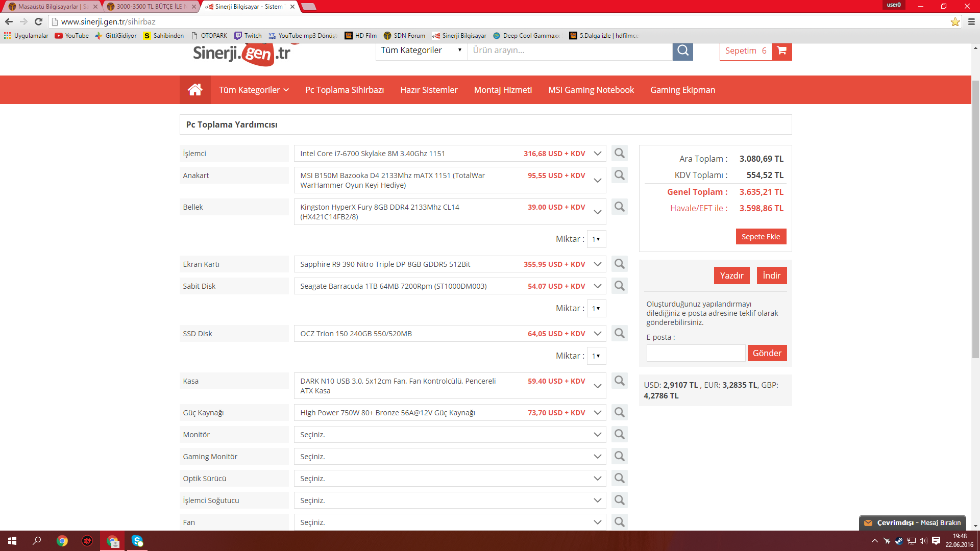
Task: Reload the page with refresh icon
Action: (x=38, y=21)
